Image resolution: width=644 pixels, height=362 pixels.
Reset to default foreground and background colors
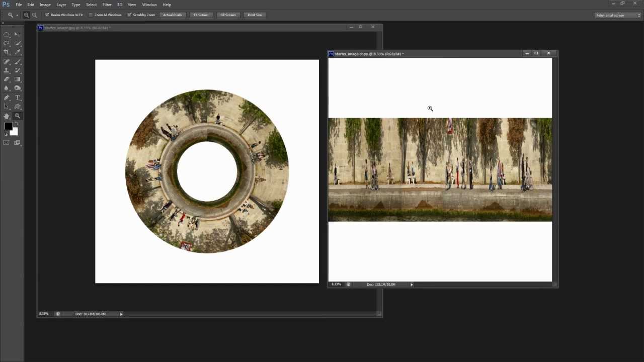click(x=6, y=134)
